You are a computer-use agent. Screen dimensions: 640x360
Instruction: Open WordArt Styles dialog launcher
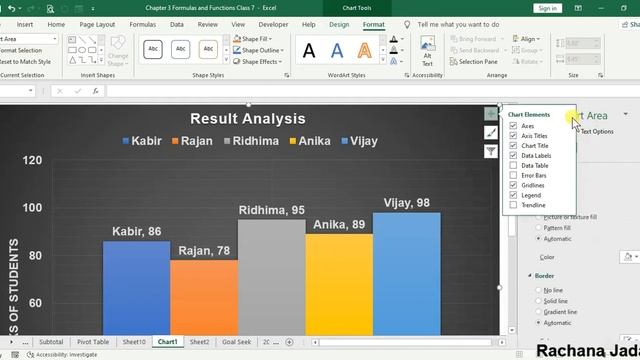pos(407,76)
